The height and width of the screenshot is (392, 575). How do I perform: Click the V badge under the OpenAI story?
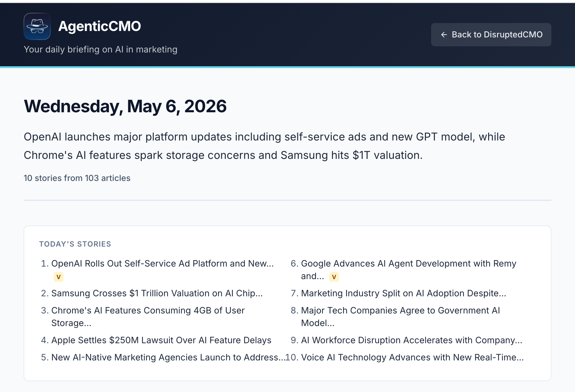59,277
